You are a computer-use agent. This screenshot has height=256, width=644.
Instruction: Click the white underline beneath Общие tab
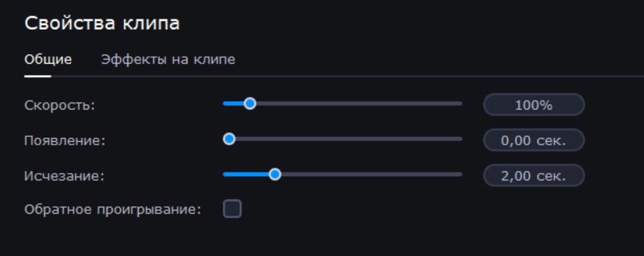(37, 76)
